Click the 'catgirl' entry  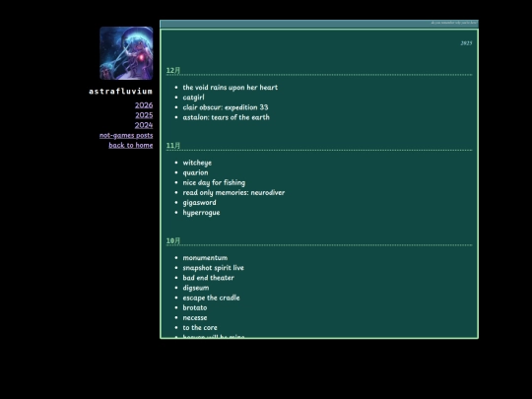(x=193, y=98)
